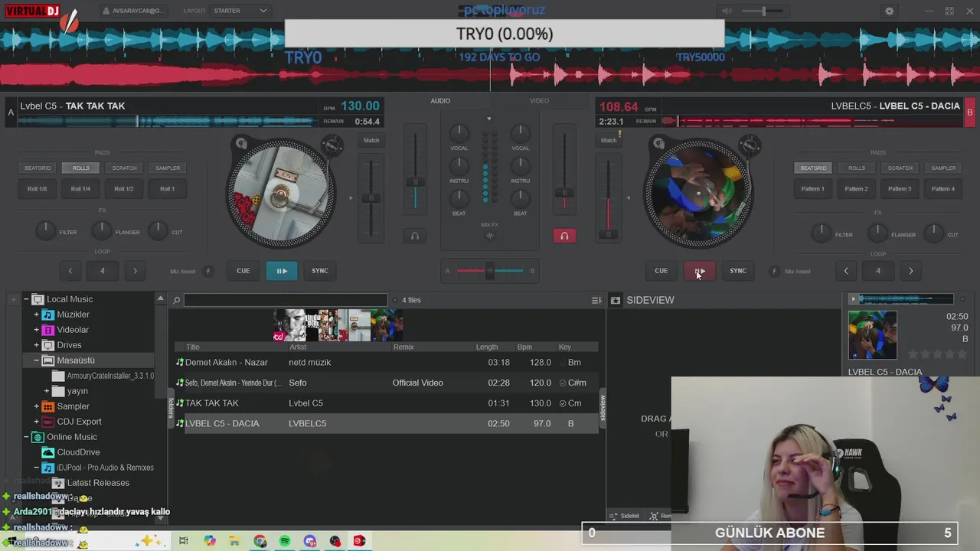Open File Explorer from the taskbar

point(234,541)
